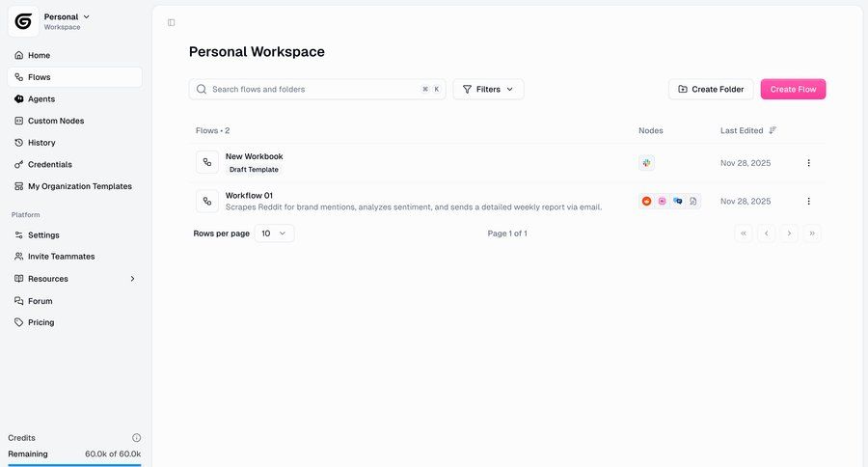The height and width of the screenshot is (467, 868).
Task: Open more options for New Workbook
Action: point(809,163)
